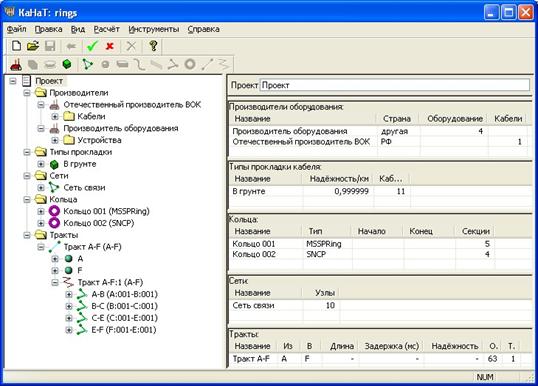Expand the Кабели folder node
This screenshot has width=538, height=386.
(x=55, y=117)
